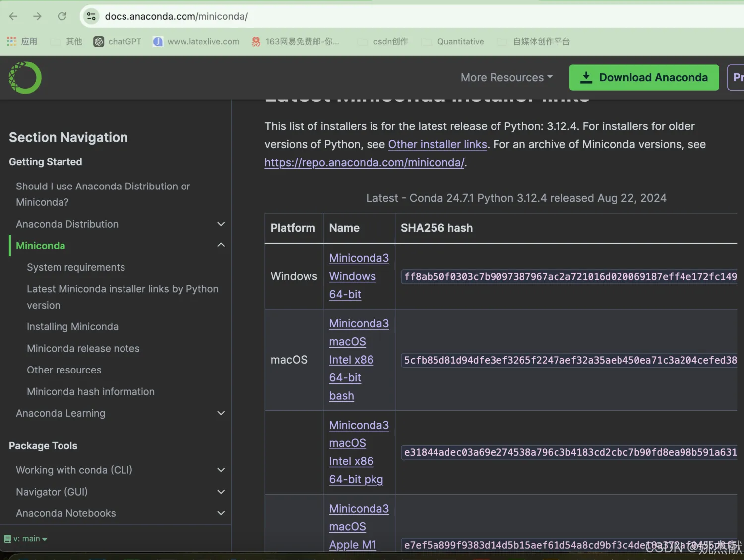The width and height of the screenshot is (744, 560).
Task: Open Latest Miniconda installer links by Python version
Action: click(123, 297)
